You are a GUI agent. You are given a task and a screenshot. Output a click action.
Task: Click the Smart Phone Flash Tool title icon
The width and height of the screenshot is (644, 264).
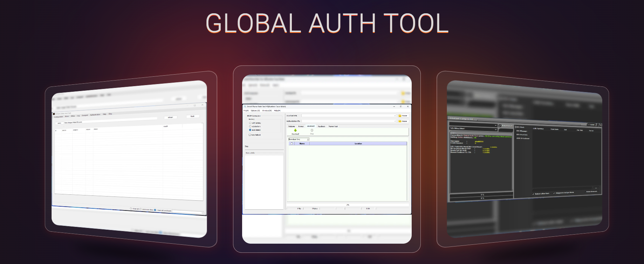coord(245,106)
